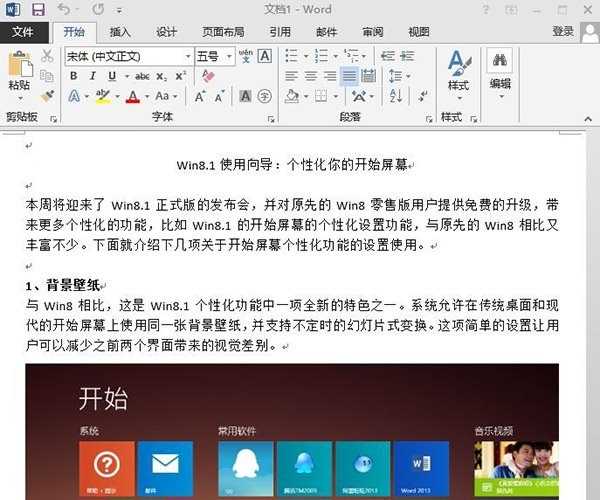Screen dimensions: 600x500
Task: Toggle show/hide paragraph marks
Action: tap(422, 96)
